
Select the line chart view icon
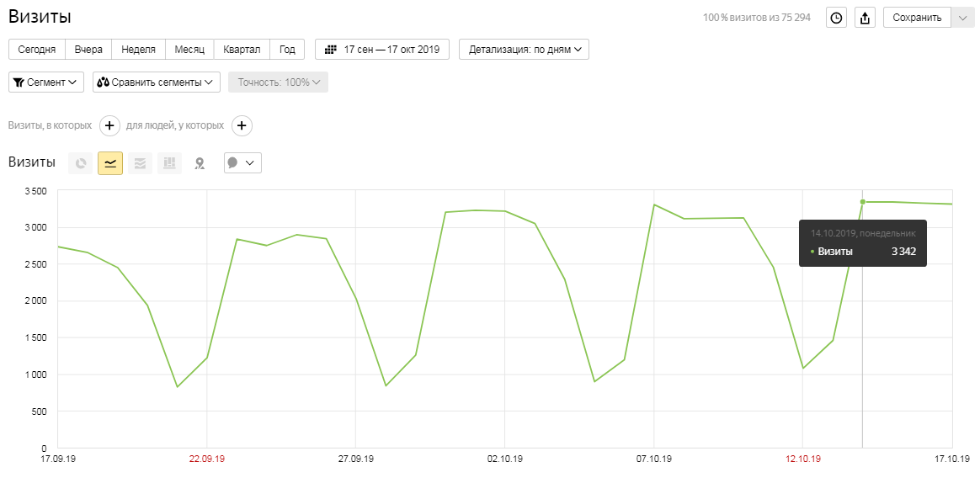[x=110, y=163]
